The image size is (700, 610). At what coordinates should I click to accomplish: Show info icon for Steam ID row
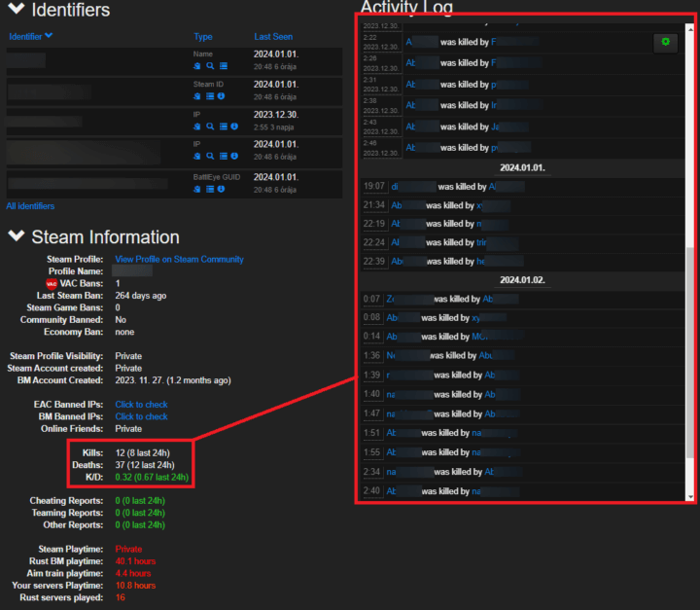pos(221,96)
